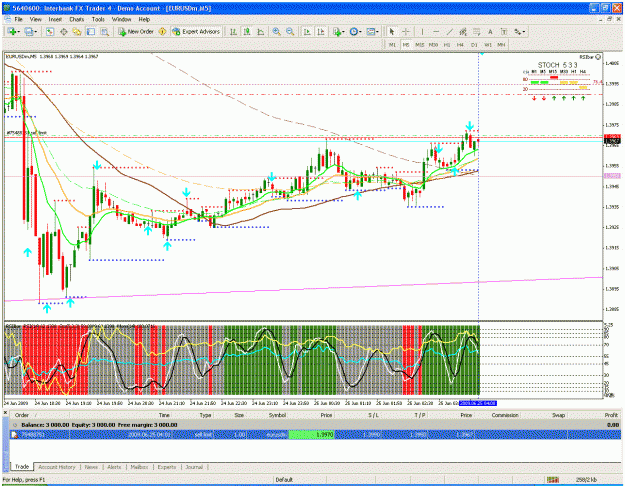This screenshot has width=625, height=486.
Task: Switch timeframe to MN
Action: click(x=501, y=45)
